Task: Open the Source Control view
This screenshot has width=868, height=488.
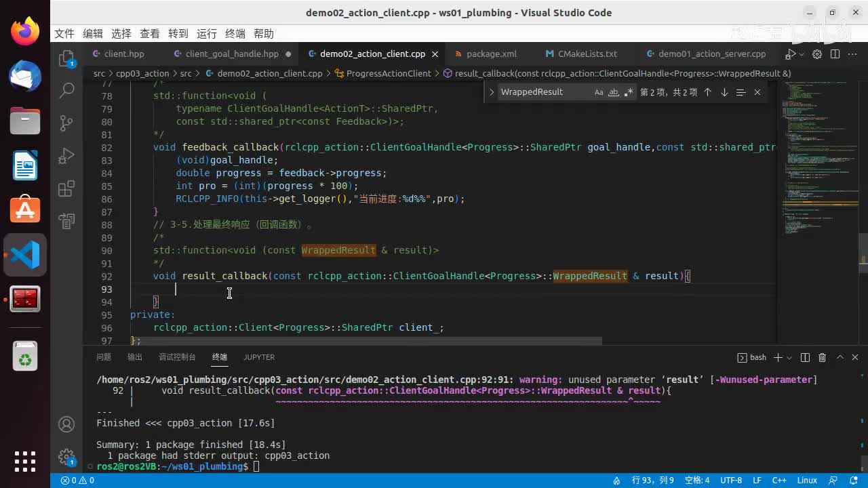Action: [66, 123]
